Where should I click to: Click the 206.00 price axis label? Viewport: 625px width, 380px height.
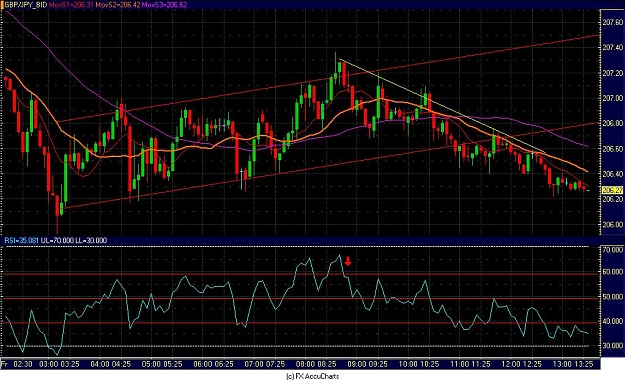click(613, 225)
